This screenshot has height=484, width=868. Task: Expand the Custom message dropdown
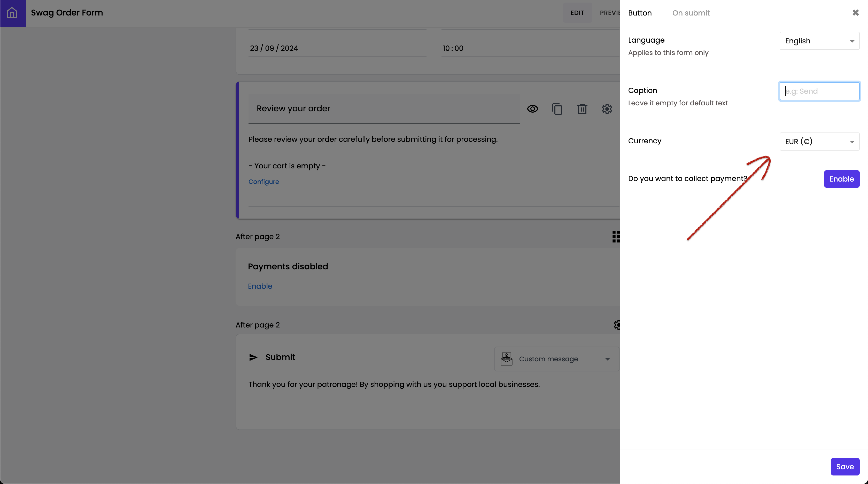click(607, 359)
